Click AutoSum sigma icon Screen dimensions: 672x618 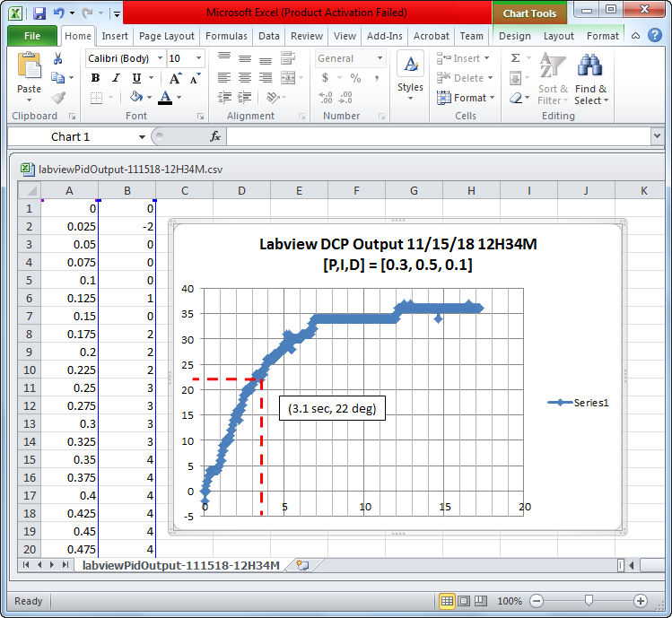tap(516, 58)
